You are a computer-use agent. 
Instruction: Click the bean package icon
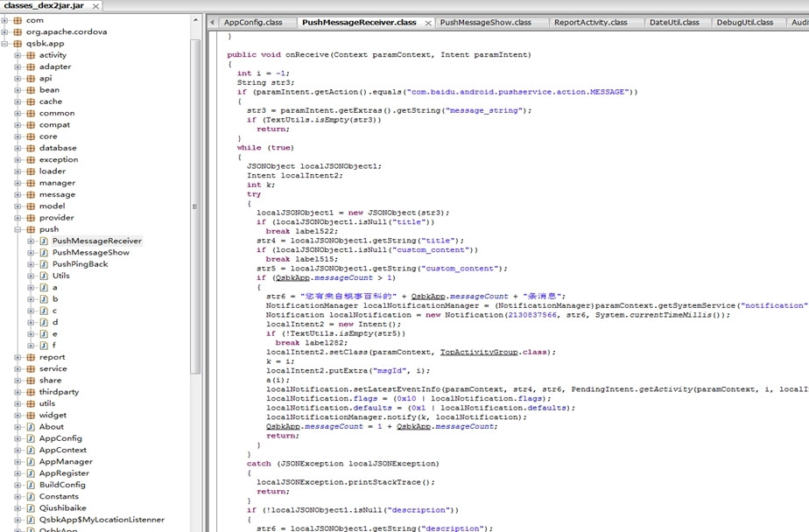pyautogui.click(x=31, y=90)
